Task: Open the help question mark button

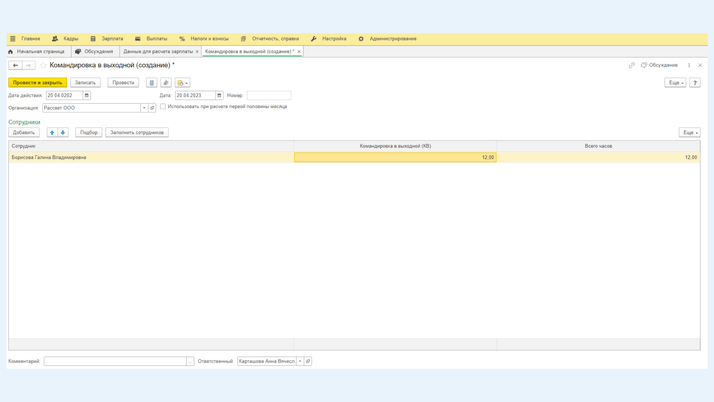Action: click(695, 83)
